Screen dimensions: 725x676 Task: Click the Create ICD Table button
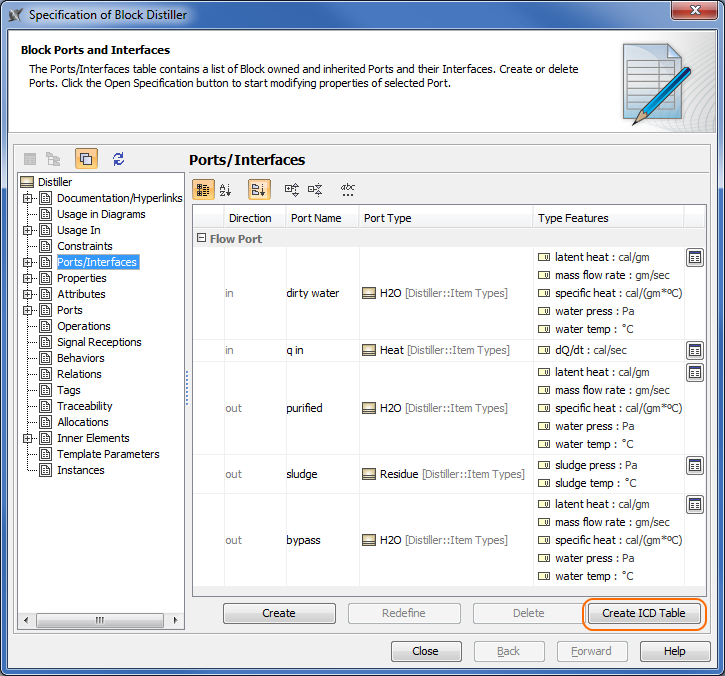click(x=644, y=613)
